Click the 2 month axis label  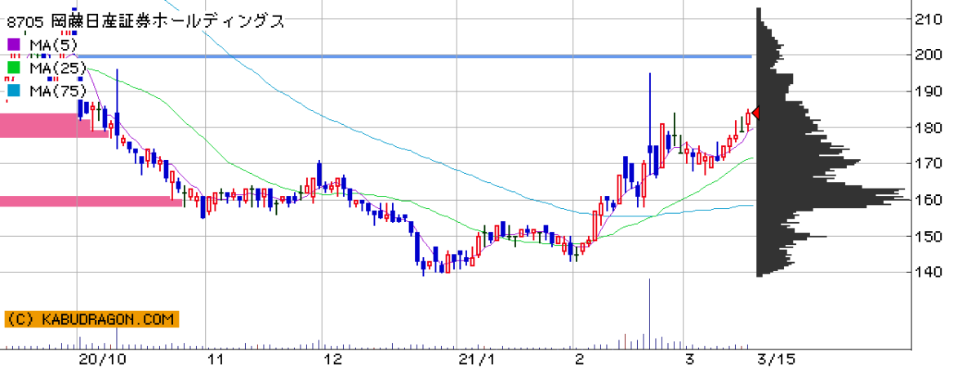(x=579, y=359)
